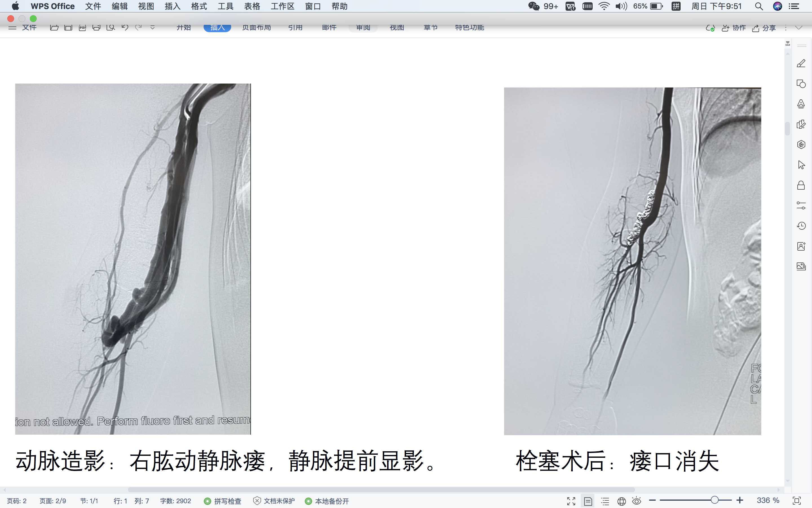Open the 视图 ribbon tab
Image resolution: width=812 pixels, height=508 pixels.
(397, 28)
